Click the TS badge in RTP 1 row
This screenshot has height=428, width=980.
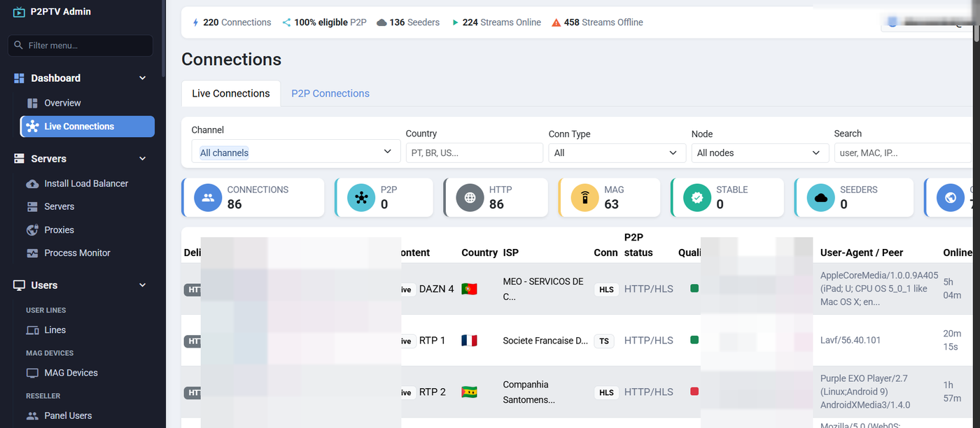click(x=603, y=341)
